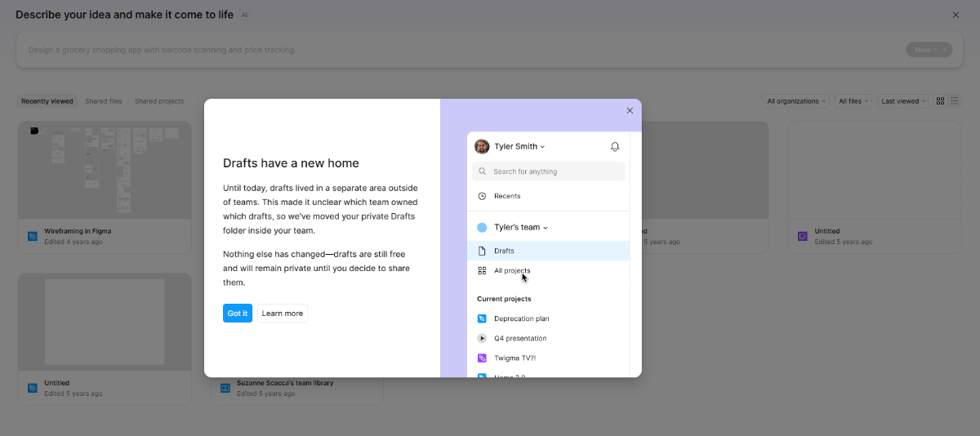Switch to grid view icon
The image size is (980, 436).
[941, 101]
